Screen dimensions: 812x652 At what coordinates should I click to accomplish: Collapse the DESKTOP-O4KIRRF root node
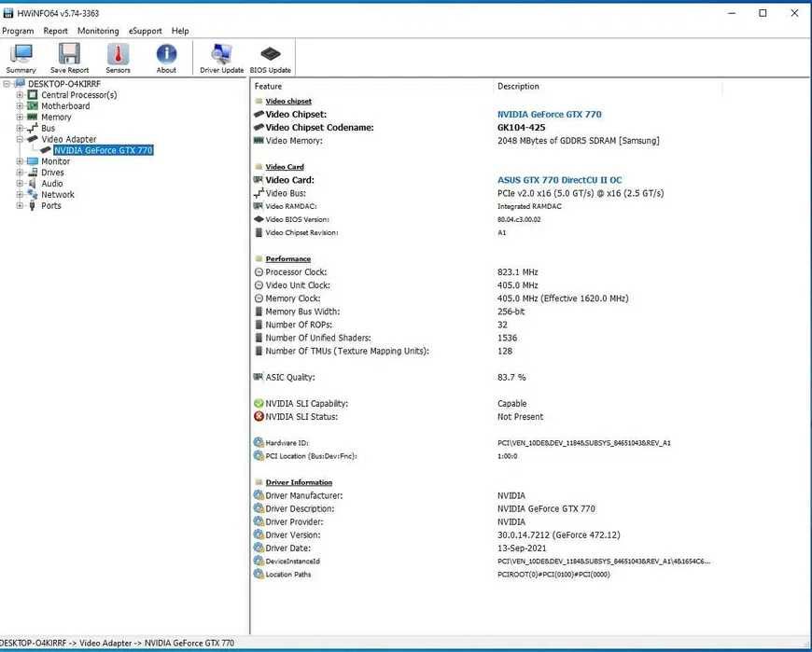click(x=7, y=84)
